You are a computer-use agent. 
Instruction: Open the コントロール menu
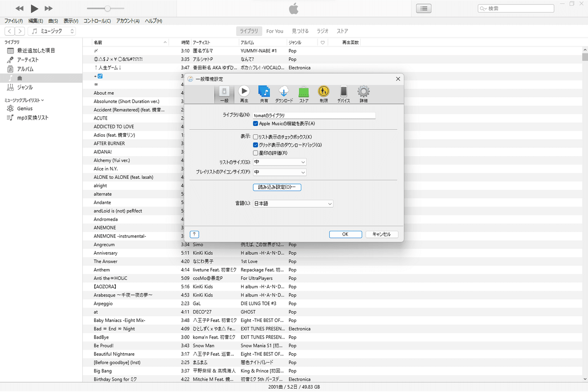(97, 21)
